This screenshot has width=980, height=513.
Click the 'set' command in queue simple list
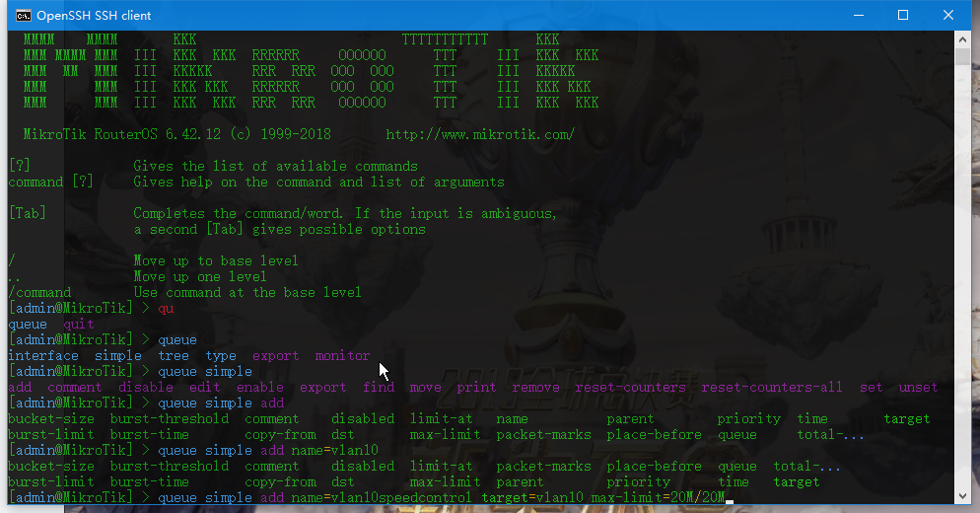point(871,388)
